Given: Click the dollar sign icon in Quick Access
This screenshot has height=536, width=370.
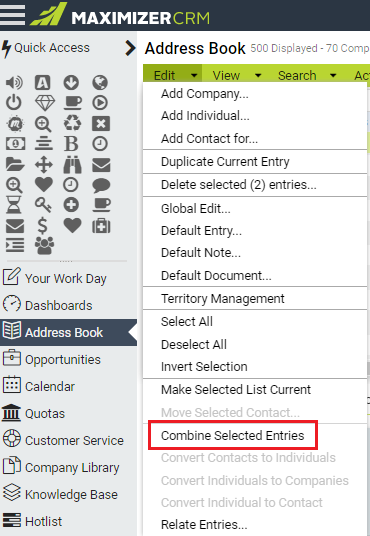Looking at the screenshot, I should pyautogui.click(x=42, y=226).
